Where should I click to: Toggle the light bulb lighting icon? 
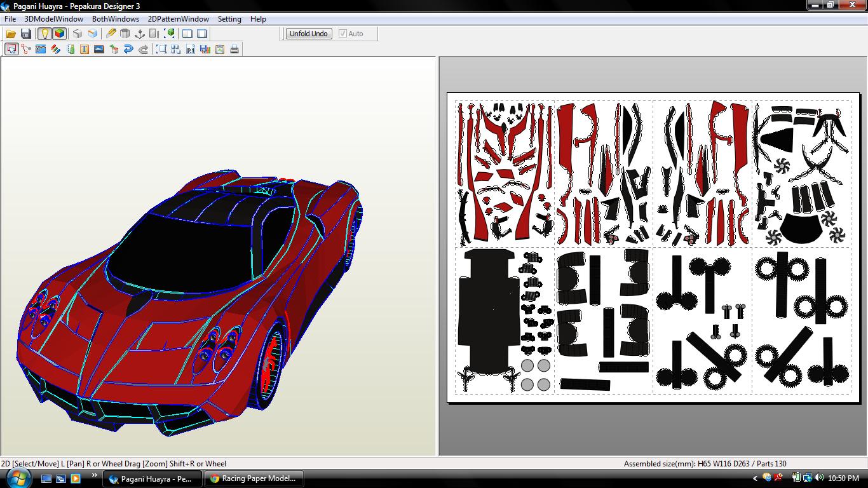[x=44, y=34]
